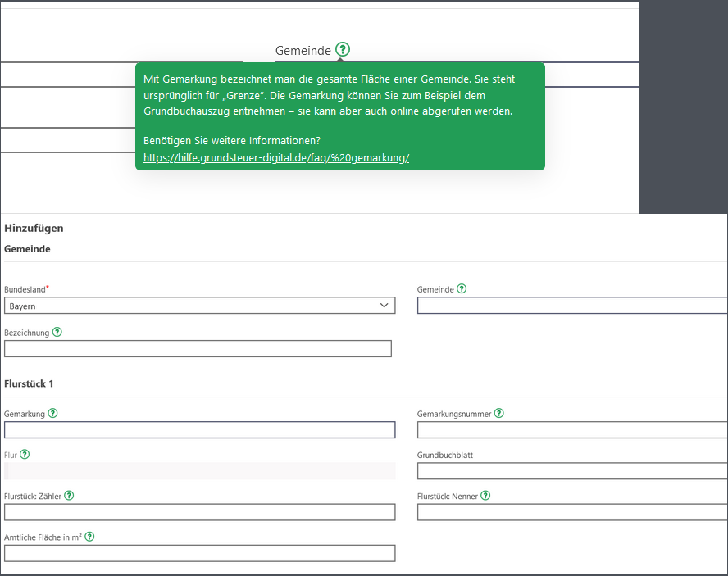
Task: Focus the Grundbuchblatt input field
Action: (572, 471)
